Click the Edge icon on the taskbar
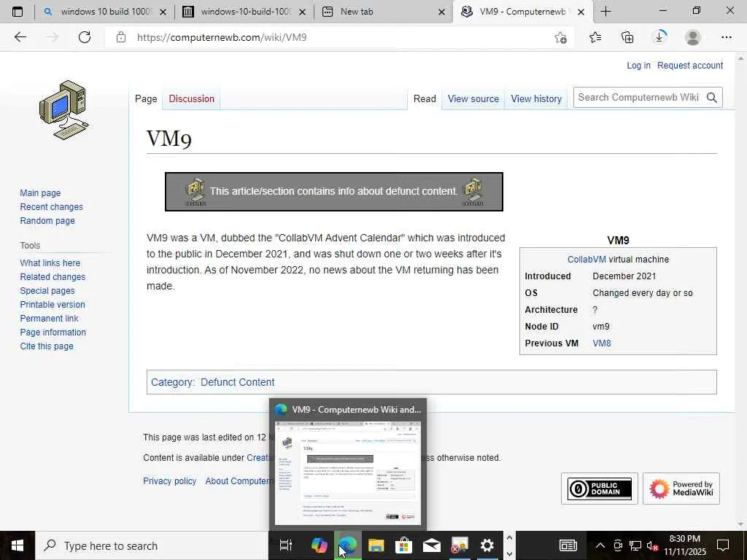Image resolution: width=747 pixels, height=560 pixels. tap(347, 545)
